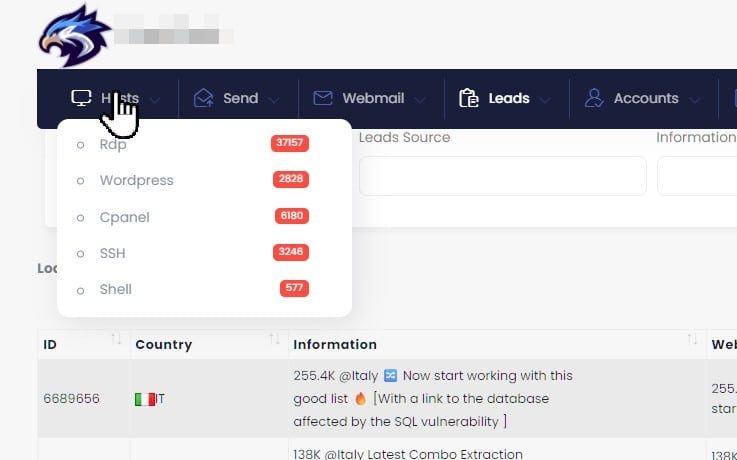Screen dimensions: 737x460
Task: Click the Webmail envelope icon
Action: [322, 98]
